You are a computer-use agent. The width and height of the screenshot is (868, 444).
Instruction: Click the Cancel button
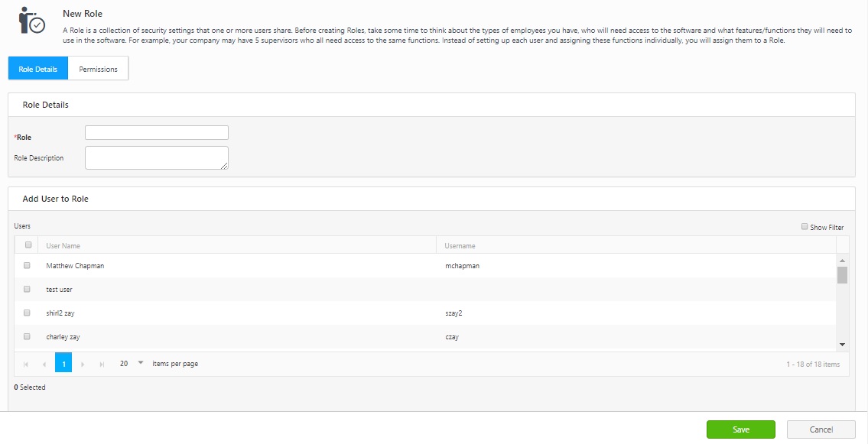coord(821,429)
